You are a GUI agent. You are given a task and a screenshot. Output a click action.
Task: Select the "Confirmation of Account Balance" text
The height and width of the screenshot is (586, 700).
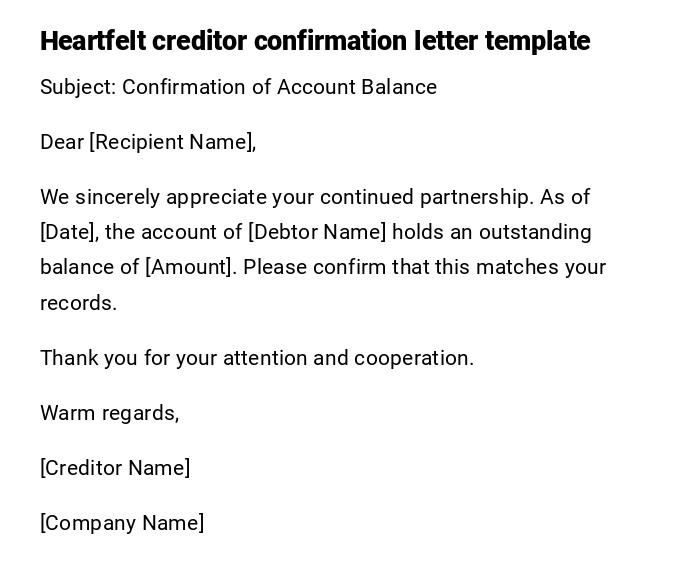[280, 87]
